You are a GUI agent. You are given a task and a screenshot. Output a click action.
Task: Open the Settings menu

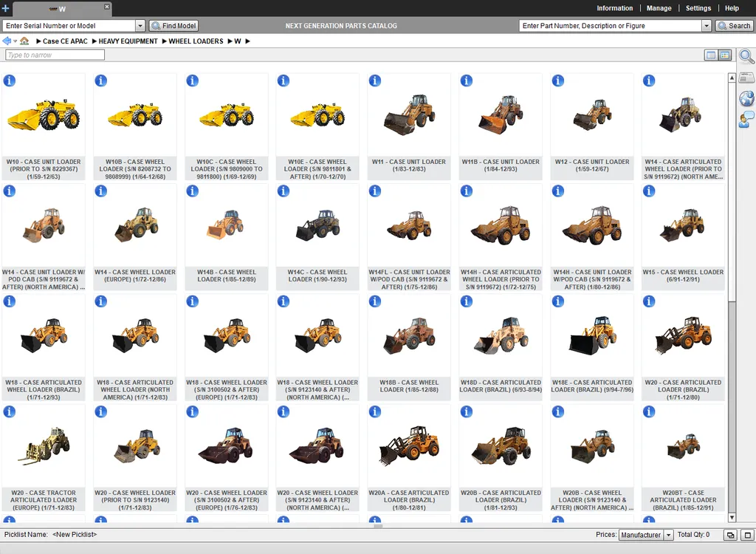pyautogui.click(x=698, y=8)
